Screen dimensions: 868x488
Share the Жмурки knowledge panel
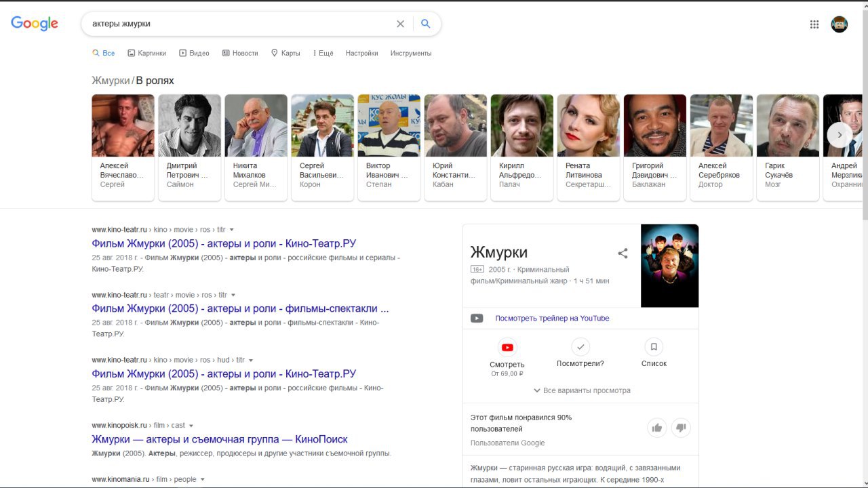pyautogui.click(x=623, y=253)
